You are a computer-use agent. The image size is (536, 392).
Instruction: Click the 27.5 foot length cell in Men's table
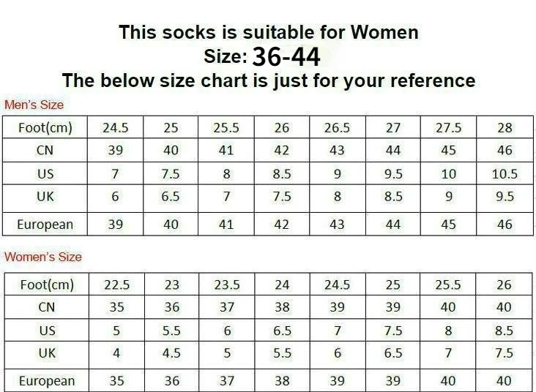pyautogui.click(x=449, y=128)
